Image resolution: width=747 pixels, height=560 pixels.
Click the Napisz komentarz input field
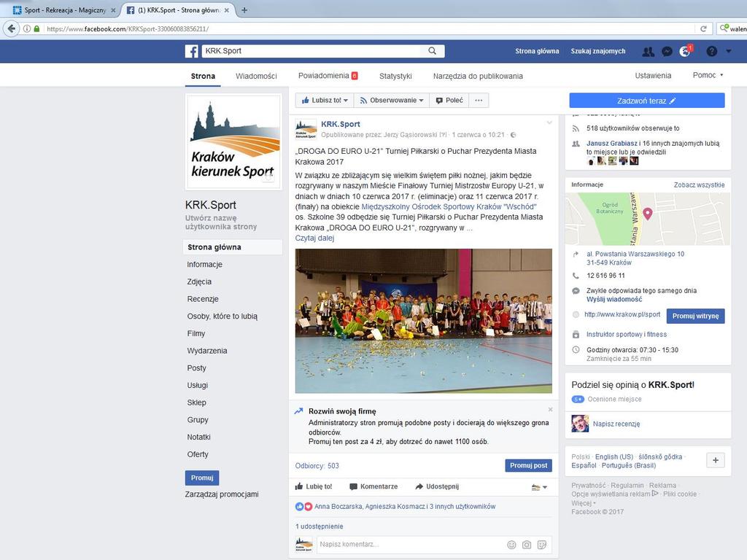[x=410, y=544]
